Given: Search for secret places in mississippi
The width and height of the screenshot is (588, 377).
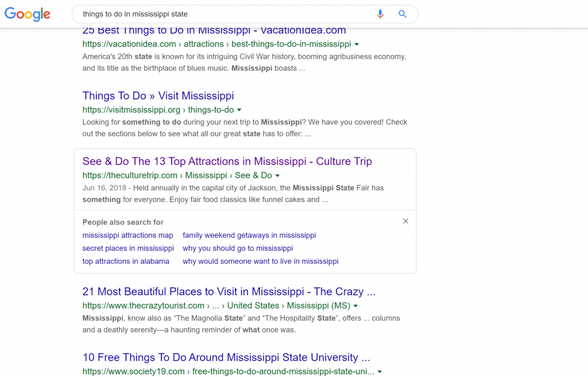Looking at the screenshot, I should click(128, 248).
